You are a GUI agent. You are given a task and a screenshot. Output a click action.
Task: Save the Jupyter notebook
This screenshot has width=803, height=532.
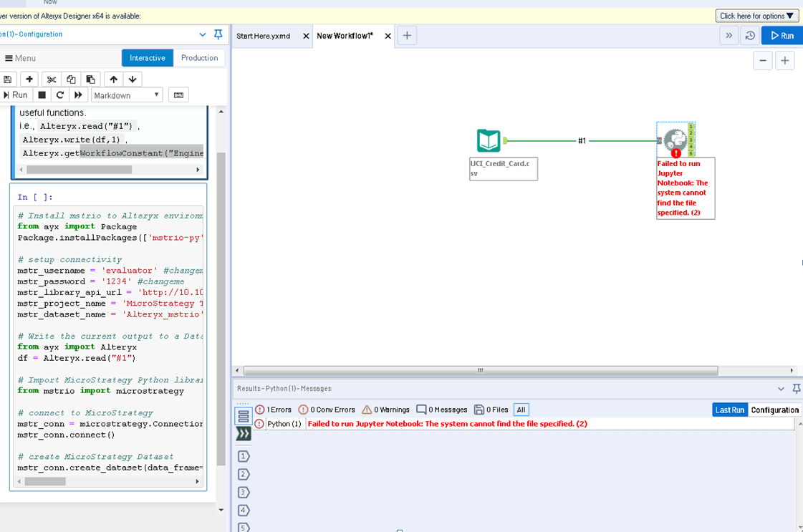click(7, 79)
